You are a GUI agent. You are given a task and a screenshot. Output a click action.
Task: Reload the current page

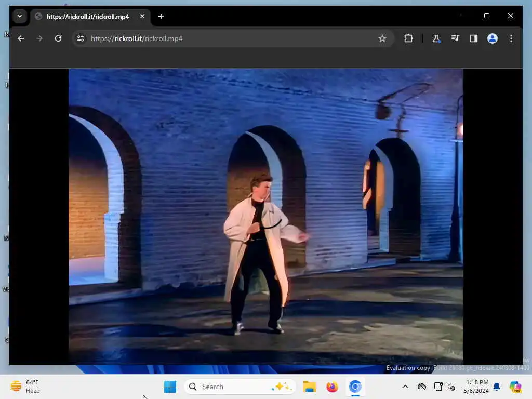coord(58,38)
